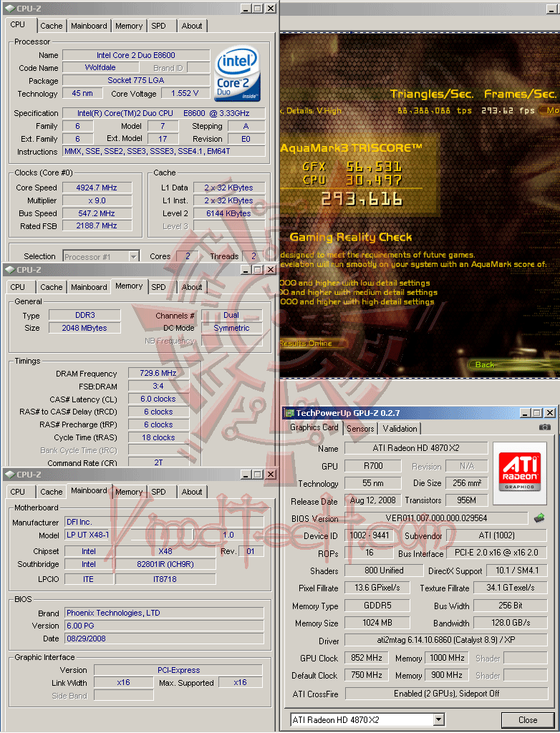560x733 pixels.
Task: Click the green BIOS save chip icon
Action: click(x=539, y=518)
